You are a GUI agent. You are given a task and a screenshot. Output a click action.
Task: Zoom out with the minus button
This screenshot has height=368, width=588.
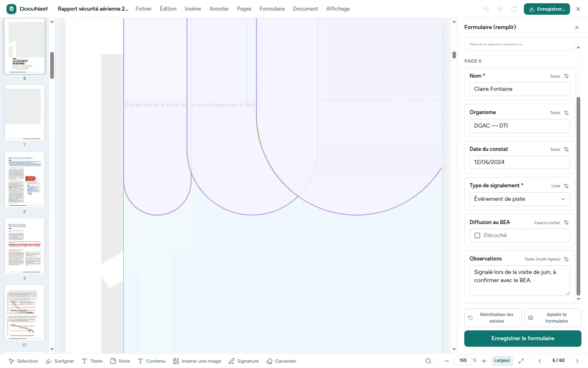pyautogui.click(x=447, y=361)
